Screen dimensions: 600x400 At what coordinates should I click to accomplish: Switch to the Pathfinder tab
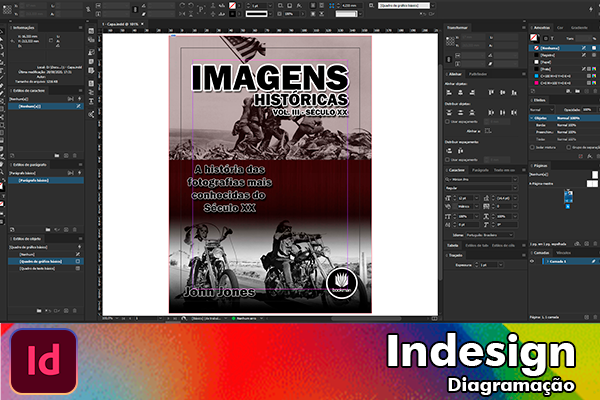pyautogui.click(x=478, y=74)
